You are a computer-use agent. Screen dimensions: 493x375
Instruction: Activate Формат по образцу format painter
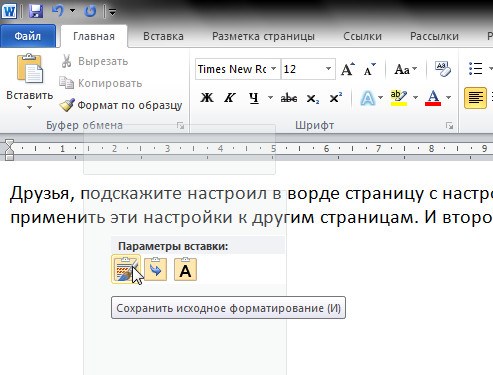(121, 105)
